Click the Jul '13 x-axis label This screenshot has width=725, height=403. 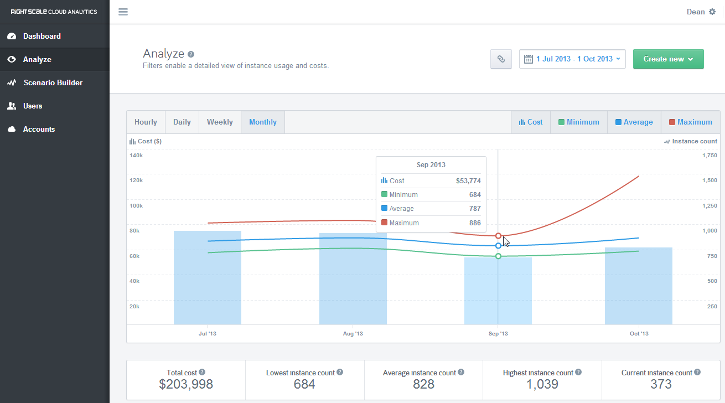point(208,334)
